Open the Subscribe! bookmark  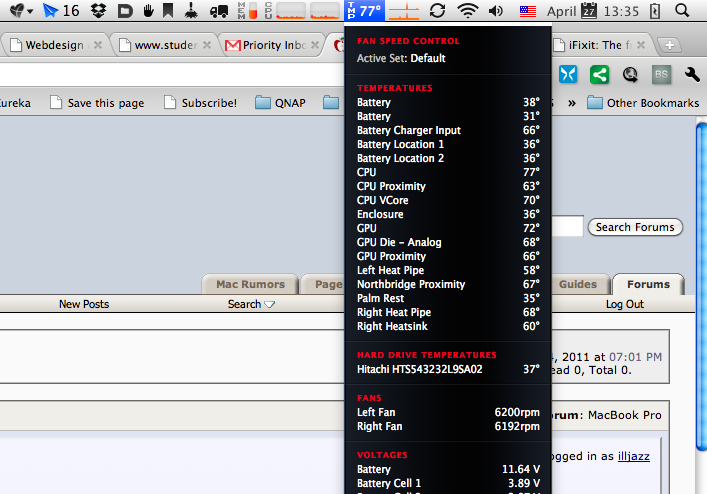(x=200, y=103)
